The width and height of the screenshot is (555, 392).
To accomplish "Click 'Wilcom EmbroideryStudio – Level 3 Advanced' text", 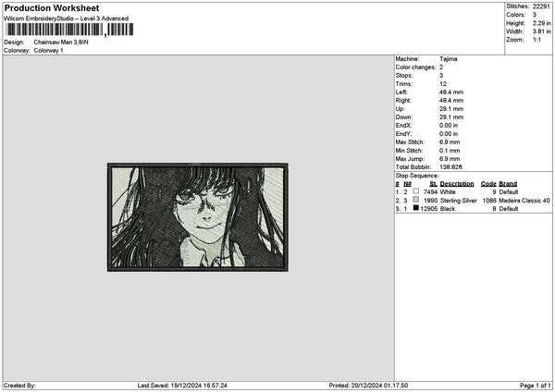I will coord(67,18).
